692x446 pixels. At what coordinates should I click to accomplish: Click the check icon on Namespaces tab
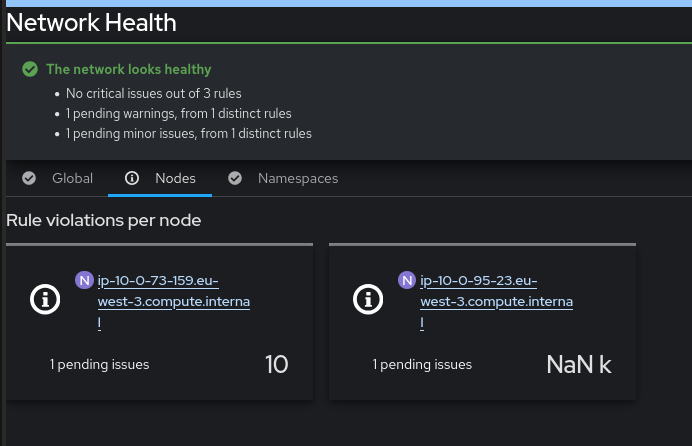coord(235,178)
